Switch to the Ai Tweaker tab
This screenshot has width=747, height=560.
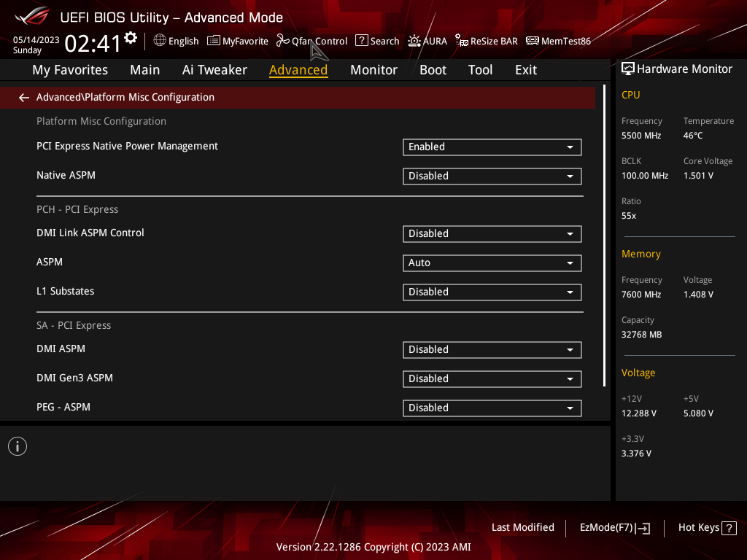click(x=214, y=70)
